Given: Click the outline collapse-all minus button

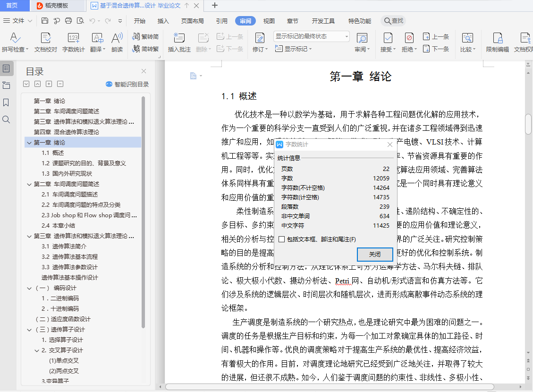Looking at the screenshot, I should 60,84.
